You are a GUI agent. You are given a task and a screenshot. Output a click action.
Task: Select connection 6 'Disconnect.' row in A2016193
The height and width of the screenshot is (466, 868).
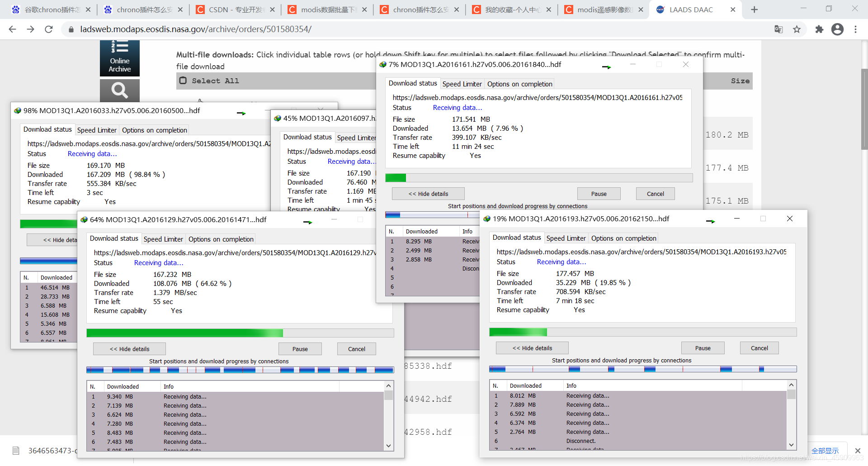pos(638,441)
